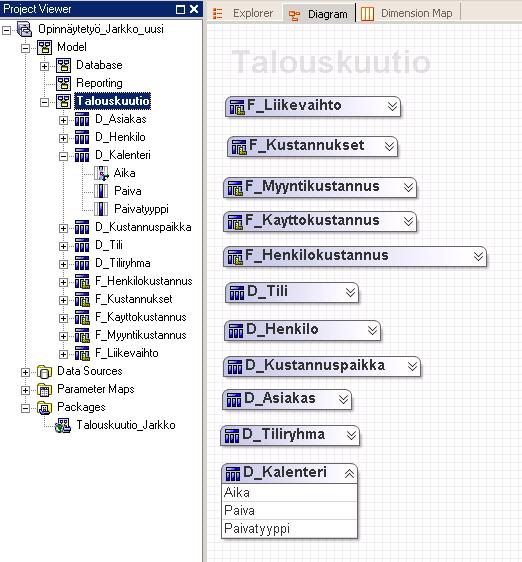Viewport: 522px width, 562px height.
Task: Click the D_Asiakas dimension icon in the tree
Action: 82,119
